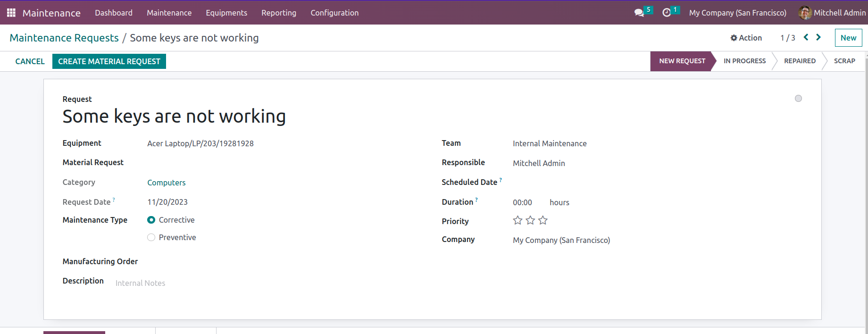Toggle the kanban state grey dot
Screen dimensions: 868x334
(x=798, y=99)
